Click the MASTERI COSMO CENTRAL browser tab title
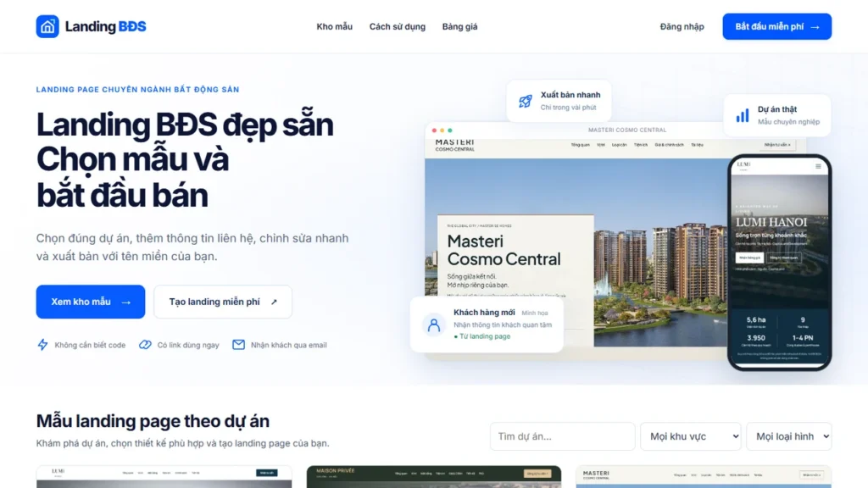The image size is (868, 488). pos(627,130)
